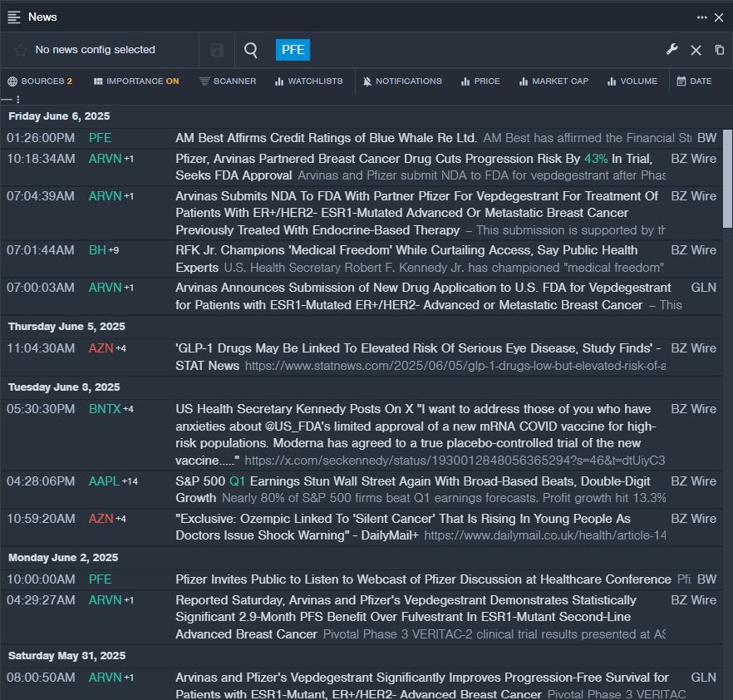Open news settings wrench icon

672,49
